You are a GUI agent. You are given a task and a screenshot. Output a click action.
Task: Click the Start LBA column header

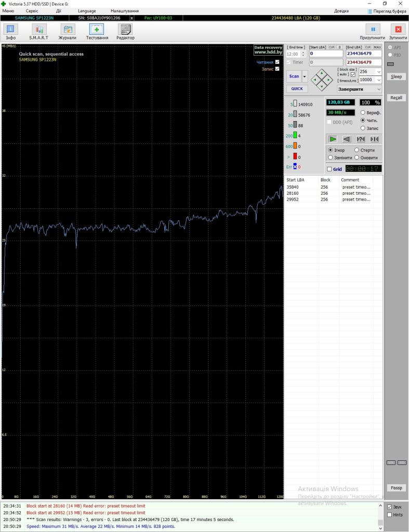pyautogui.click(x=301, y=180)
